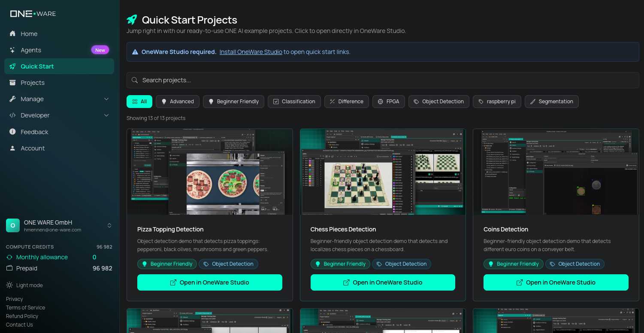This screenshot has width=644, height=333.
Task: Open the Privacy link
Action: tap(15, 299)
